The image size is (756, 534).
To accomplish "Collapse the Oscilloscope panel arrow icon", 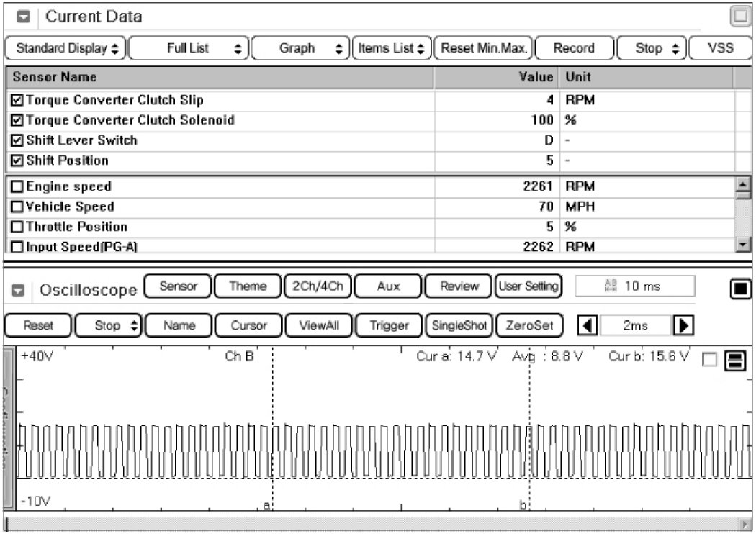I will click(x=19, y=291).
